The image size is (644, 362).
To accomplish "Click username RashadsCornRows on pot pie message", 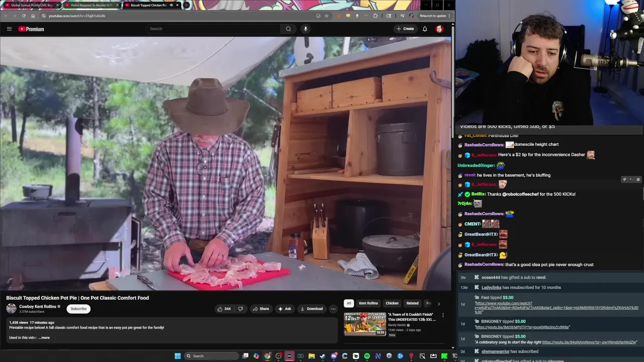I will coord(484,264).
